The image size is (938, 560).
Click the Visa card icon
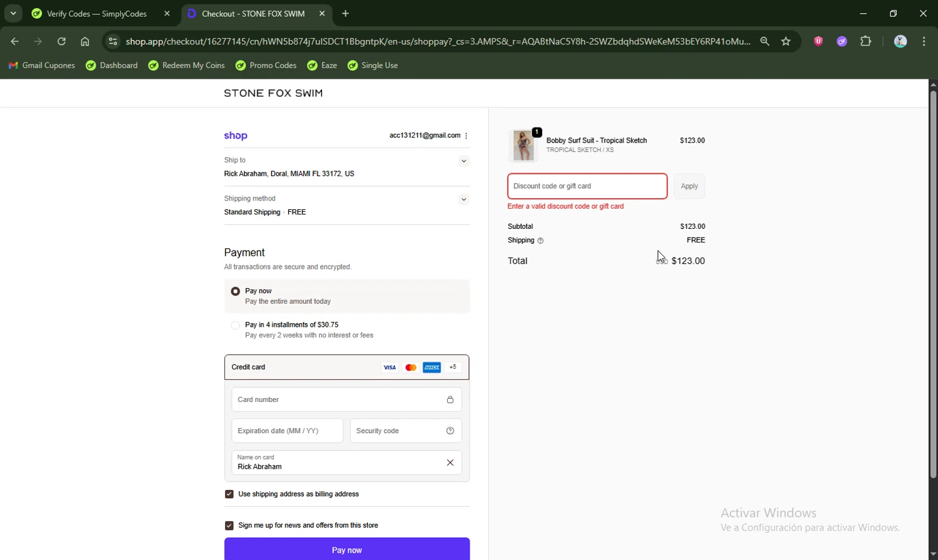390,367
